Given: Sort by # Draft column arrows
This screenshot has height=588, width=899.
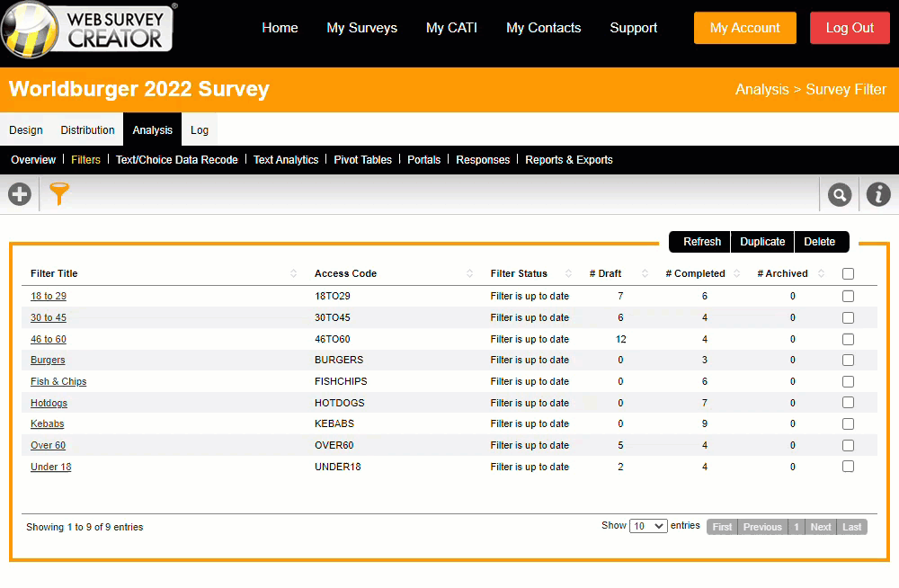Looking at the screenshot, I should [x=645, y=274].
